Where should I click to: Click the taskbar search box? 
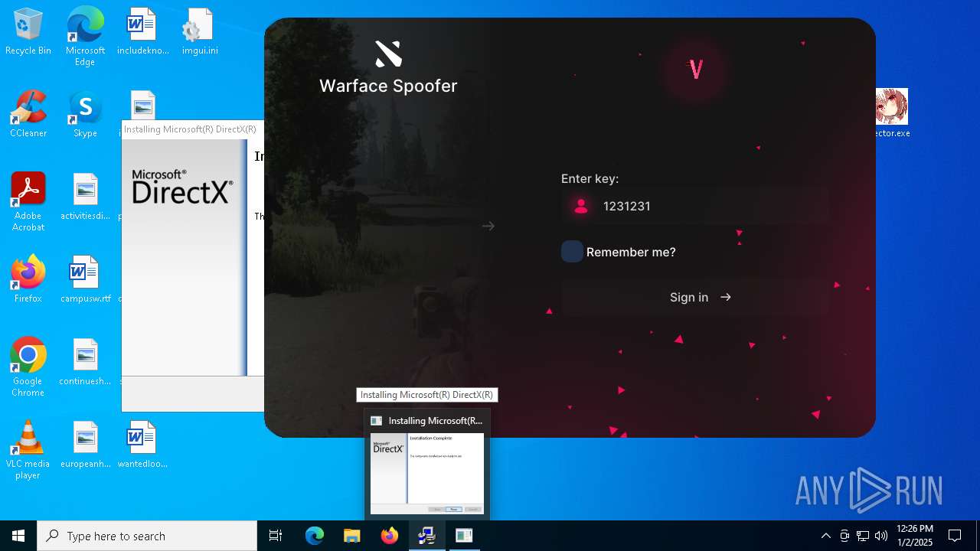tap(147, 536)
